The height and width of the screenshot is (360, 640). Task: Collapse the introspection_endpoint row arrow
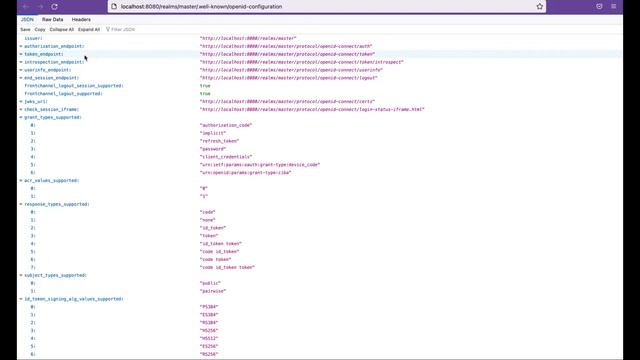21,62
